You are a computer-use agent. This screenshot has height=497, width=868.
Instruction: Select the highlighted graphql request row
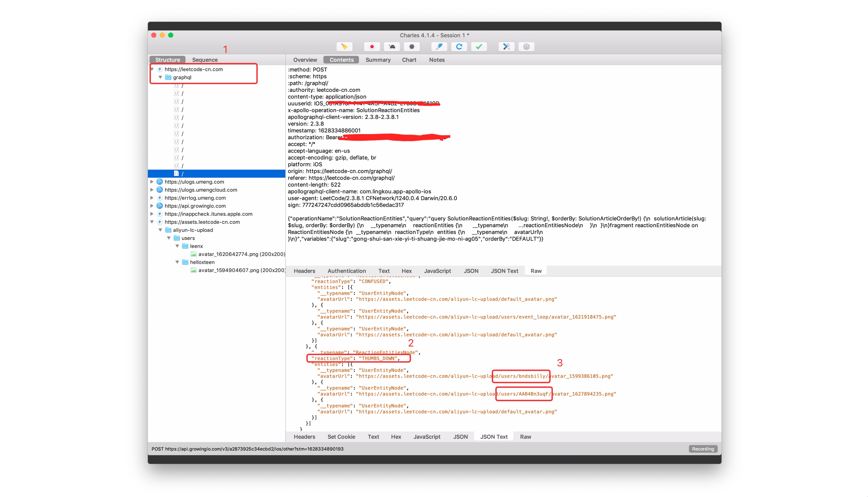point(216,174)
